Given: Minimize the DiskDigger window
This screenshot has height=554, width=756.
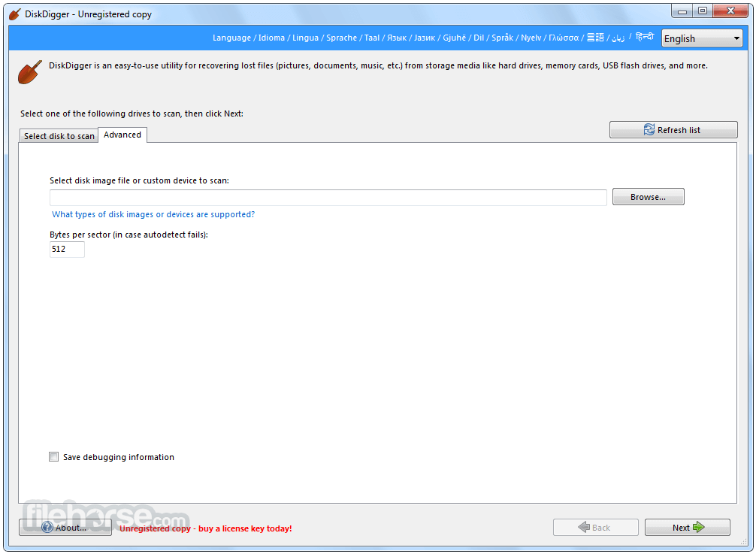Looking at the screenshot, I should click(x=682, y=11).
